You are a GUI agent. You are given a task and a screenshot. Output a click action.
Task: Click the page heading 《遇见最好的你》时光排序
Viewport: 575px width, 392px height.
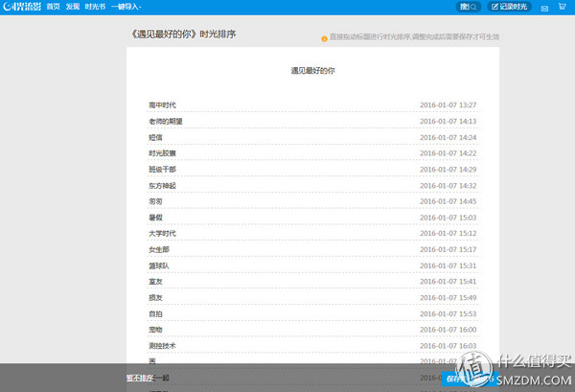[183, 35]
